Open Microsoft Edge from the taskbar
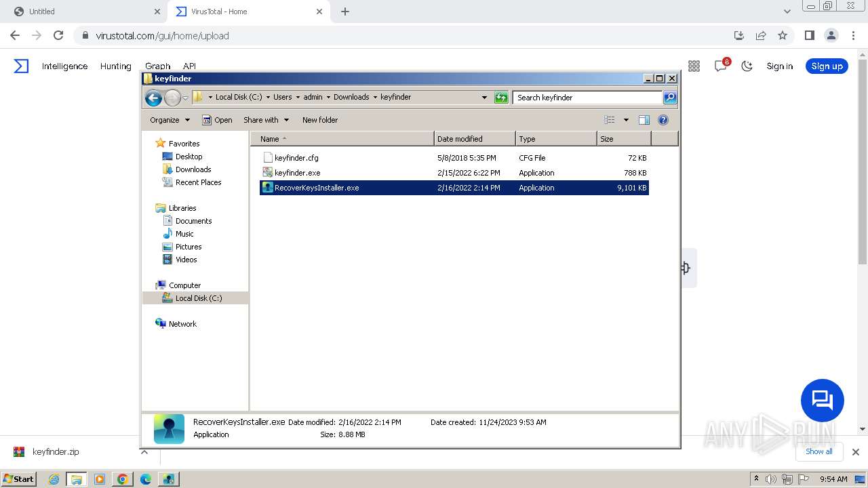Screen dimensions: 868x488 pos(145,479)
